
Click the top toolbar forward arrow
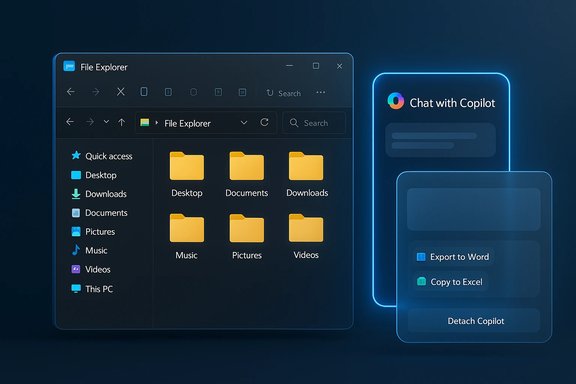(x=96, y=92)
